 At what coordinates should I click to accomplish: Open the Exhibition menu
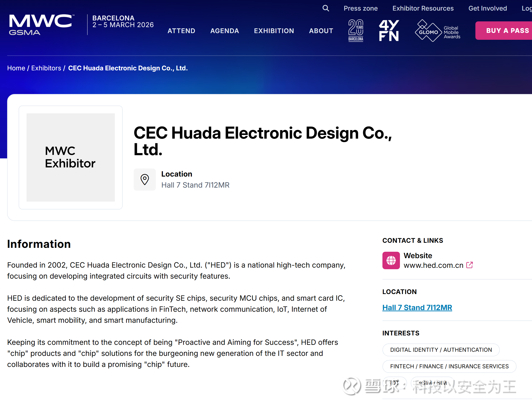pyautogui.click(x=274, y=31)
